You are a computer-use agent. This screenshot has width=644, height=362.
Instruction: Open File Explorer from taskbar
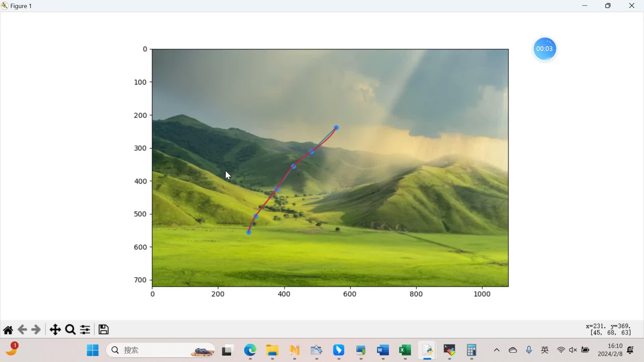pos(272,350)
